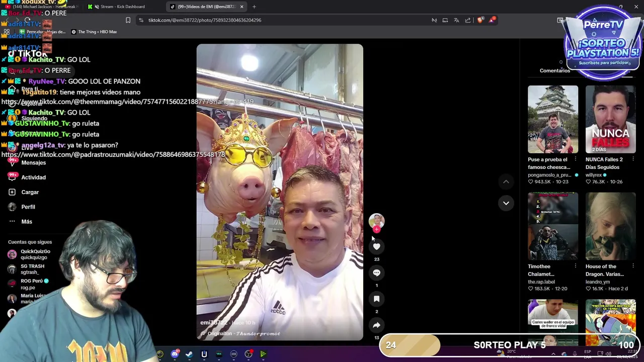Like the photo with the heart icon
The width and height of the screenshot is (644, 362).
pyautogui.click(x=376, y=246)
